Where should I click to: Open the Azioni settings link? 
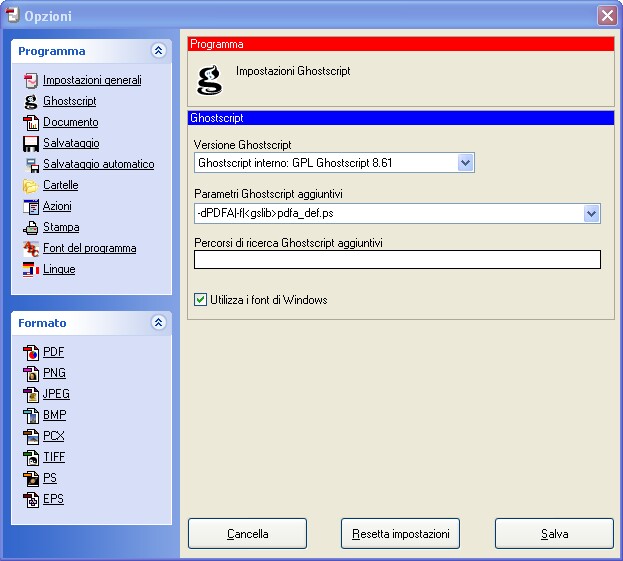[x=57, y=206]
